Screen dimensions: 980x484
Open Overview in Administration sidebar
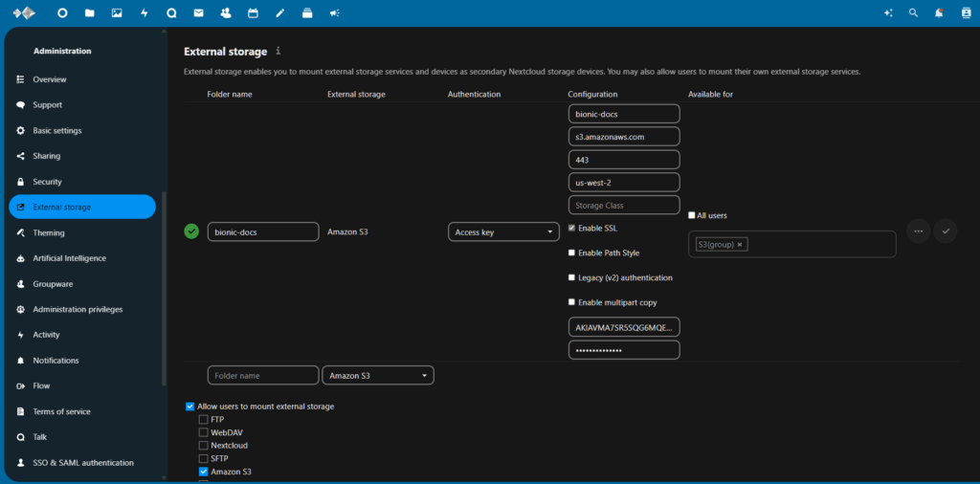[82, 79]
